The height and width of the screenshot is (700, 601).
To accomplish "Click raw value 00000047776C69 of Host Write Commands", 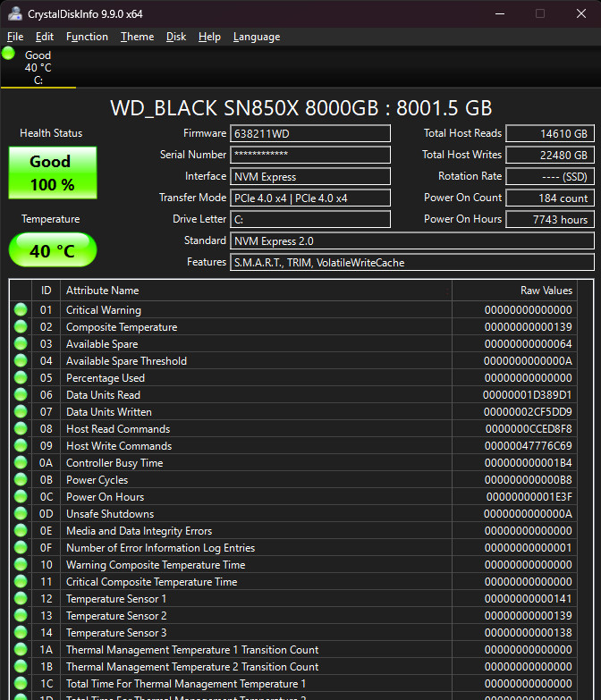I will [x=529, y=446].
